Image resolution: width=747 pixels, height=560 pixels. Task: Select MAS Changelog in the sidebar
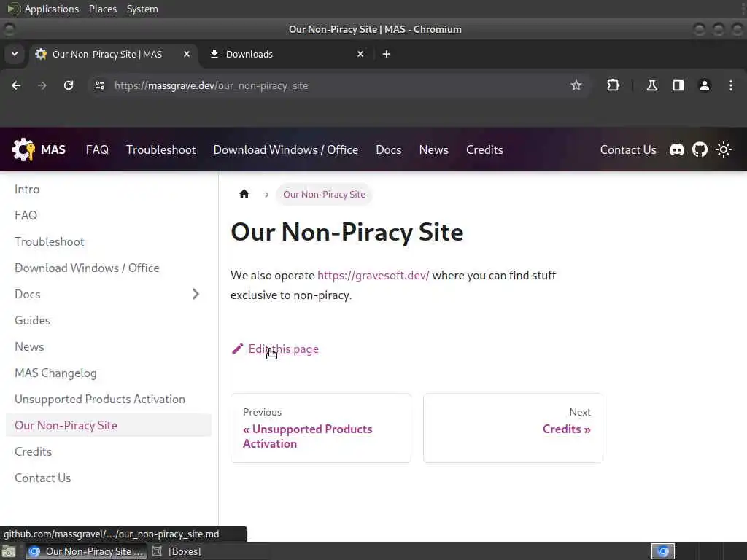tap(109, 373)
